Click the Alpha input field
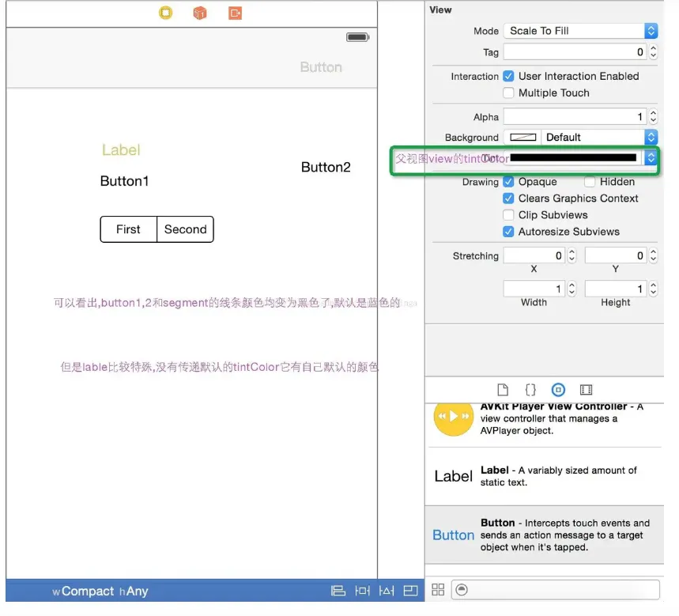The height and width of the screenshot is (616, 679). pos(575,116)
